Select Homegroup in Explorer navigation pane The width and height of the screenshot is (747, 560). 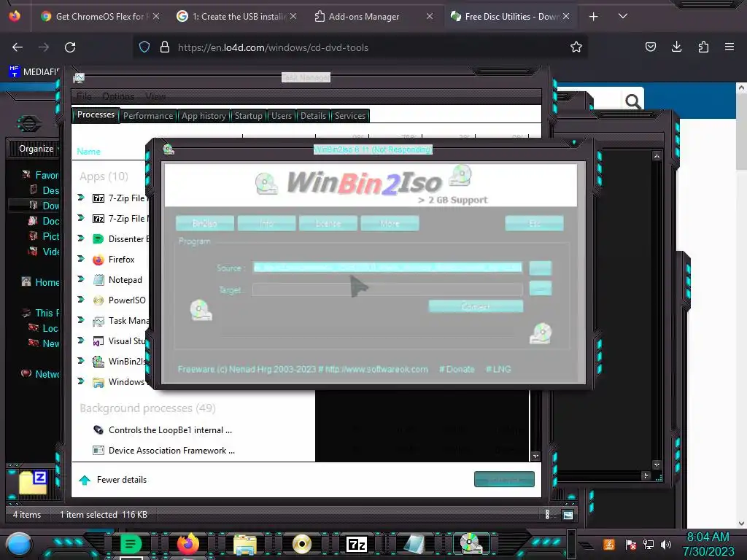[41, 282]
